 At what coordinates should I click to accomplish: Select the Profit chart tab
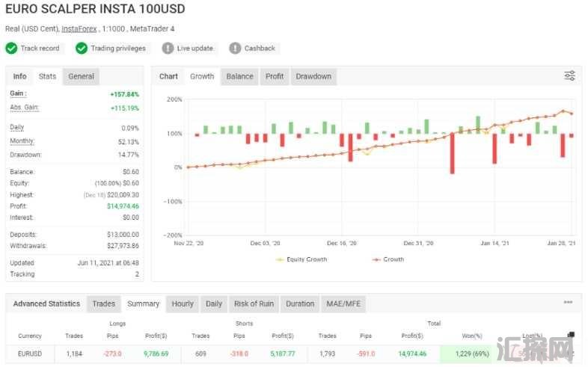click(x=275, y=76)
